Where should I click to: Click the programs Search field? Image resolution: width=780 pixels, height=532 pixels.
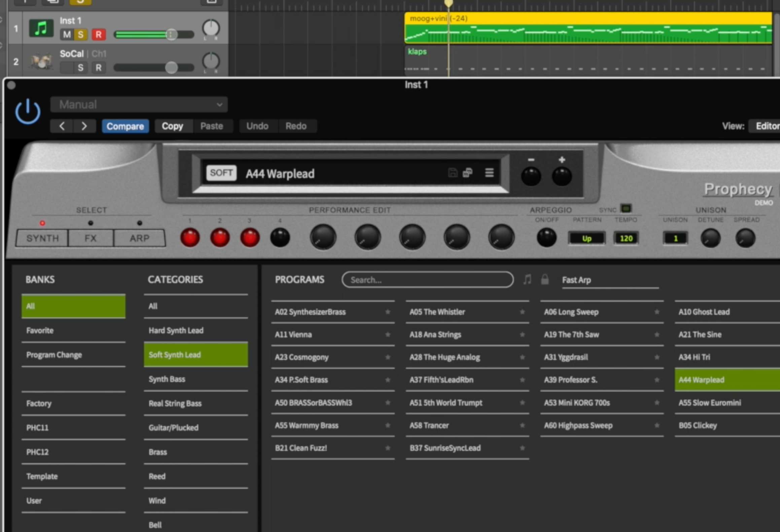427,280
